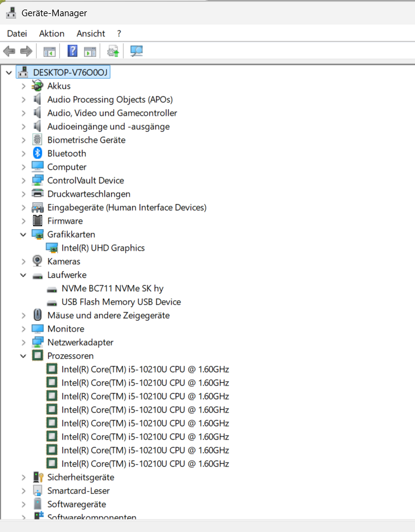Select the first i5-10210U processor entry
The width and height of the screenshot is (415, 532).
tap(145, 369)
